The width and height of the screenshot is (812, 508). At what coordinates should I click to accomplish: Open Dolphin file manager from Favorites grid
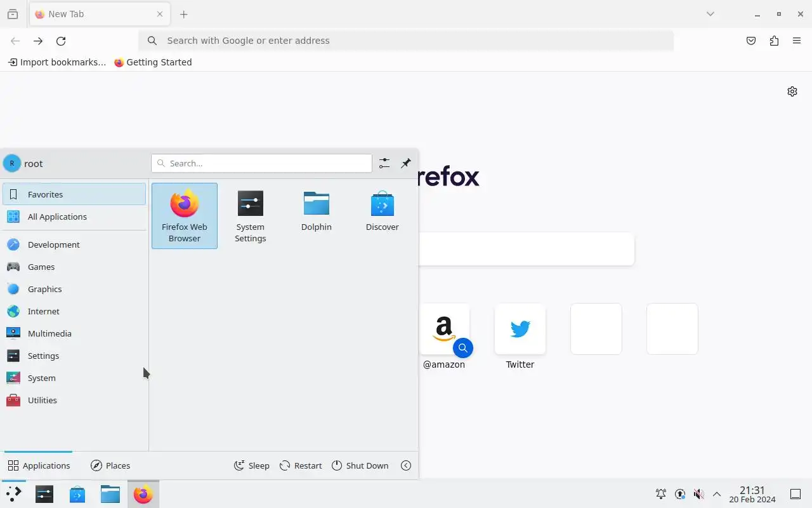point(317,216)
